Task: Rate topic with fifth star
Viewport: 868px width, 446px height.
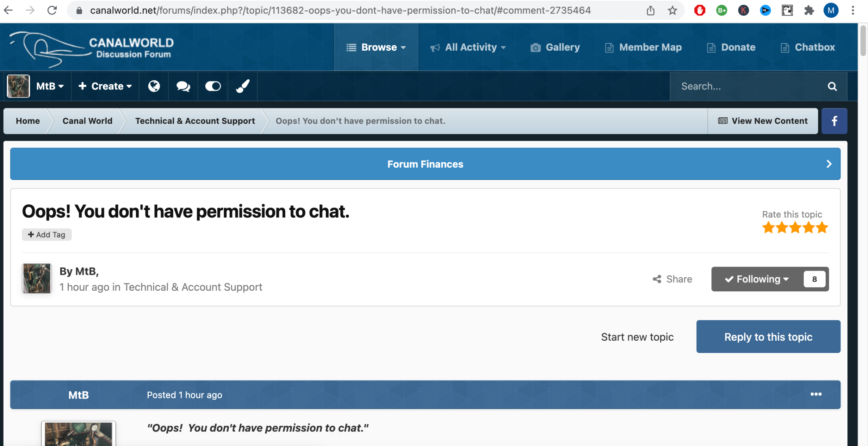Action: point(822,228)
